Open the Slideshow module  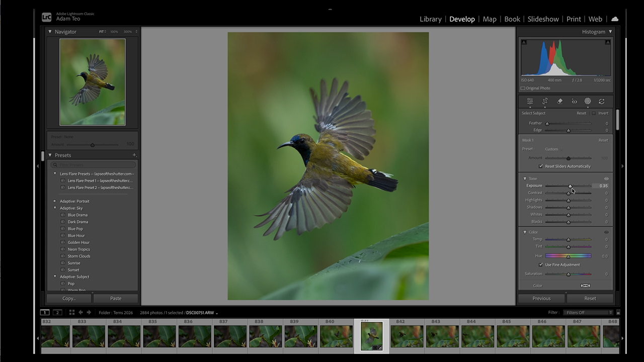[x=543, y=19]
